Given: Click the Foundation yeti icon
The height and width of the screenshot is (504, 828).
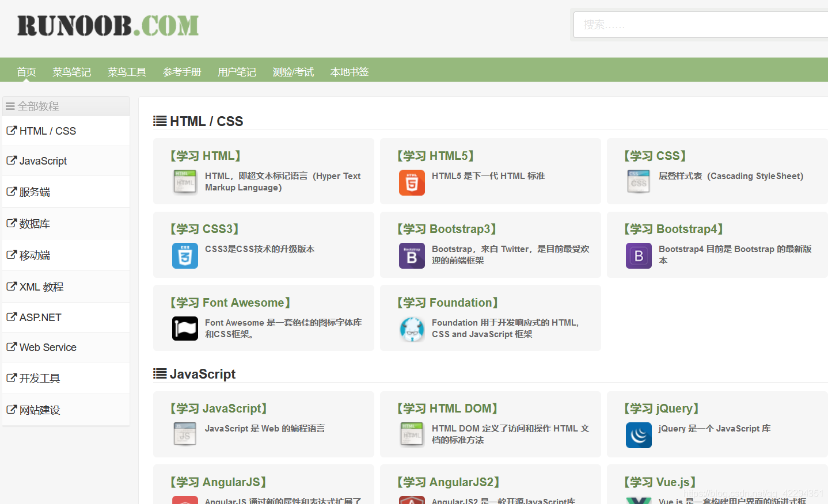Looking at the screenshot, I should pyautogui.click(x=412, y=329).
